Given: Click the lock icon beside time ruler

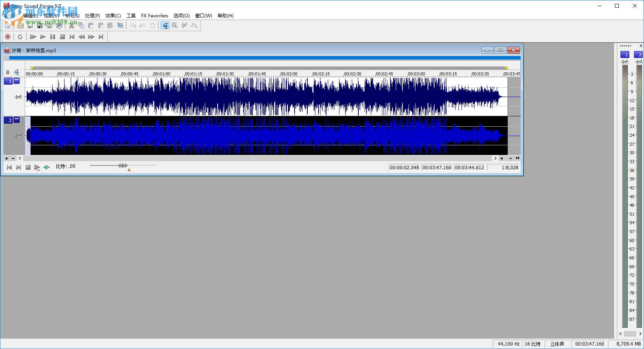Looking at the screenshot, I should click(x=8, y=72).
